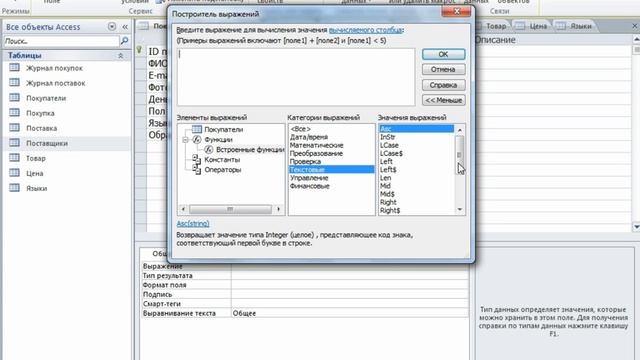
Task: Select the Asc function value
Action: click(x=416, y=129)
